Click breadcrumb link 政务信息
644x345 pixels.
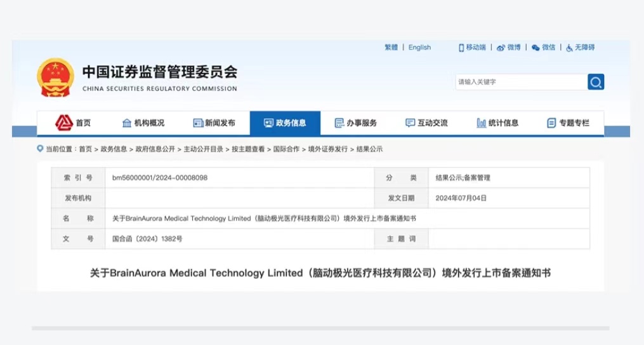point(114,149)
